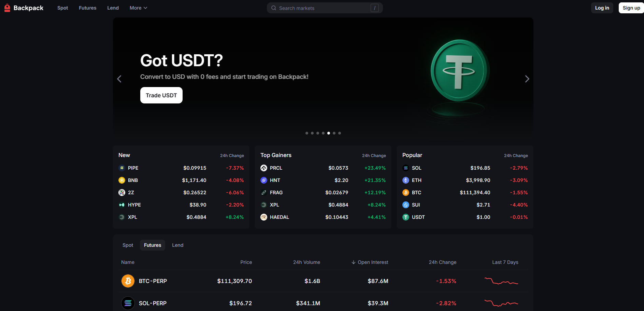Screen dimensions: 644x311
Task: Click the PIPE coin icon
Action: coord(122,168)
